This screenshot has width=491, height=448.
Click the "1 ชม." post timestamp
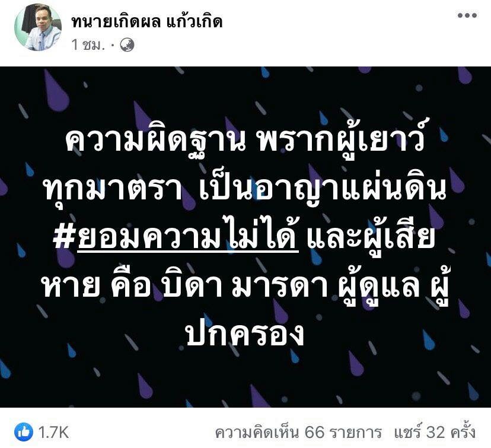click(x=88, y=45)
